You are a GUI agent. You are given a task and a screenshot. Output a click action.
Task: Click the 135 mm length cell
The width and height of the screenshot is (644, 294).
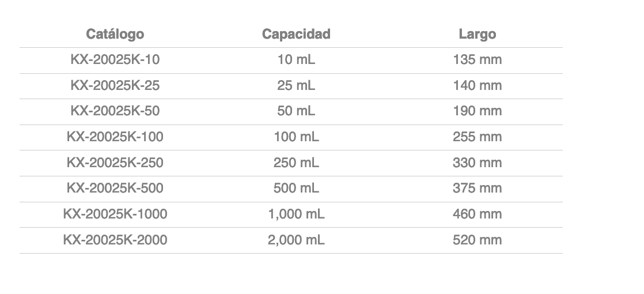pos(477,59)
